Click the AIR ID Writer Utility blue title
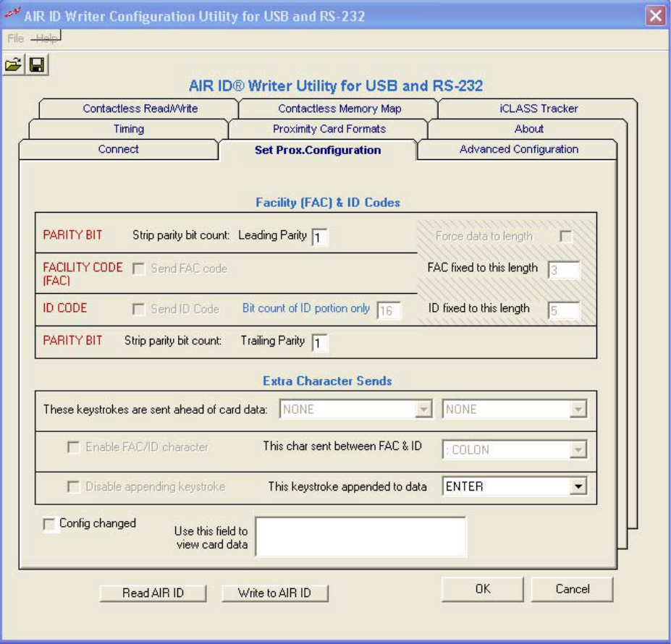671x644 pixels. pyautogui.click(x=336, y=85)
